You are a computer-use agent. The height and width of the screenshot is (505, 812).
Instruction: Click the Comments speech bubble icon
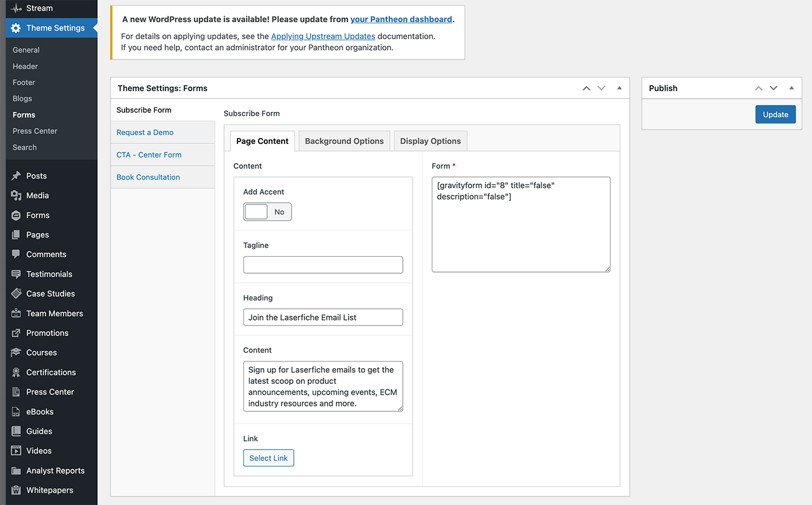coord(16,254)
